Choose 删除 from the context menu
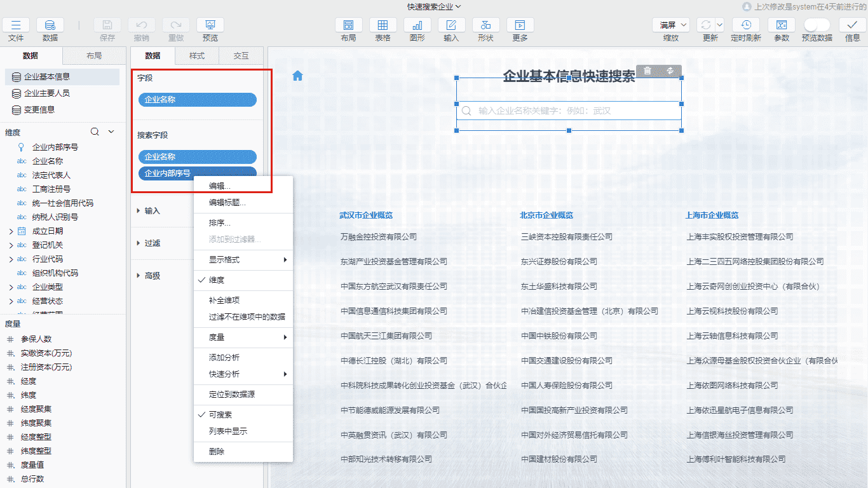This screenshot has height=488, width=868. pos(217,452)
